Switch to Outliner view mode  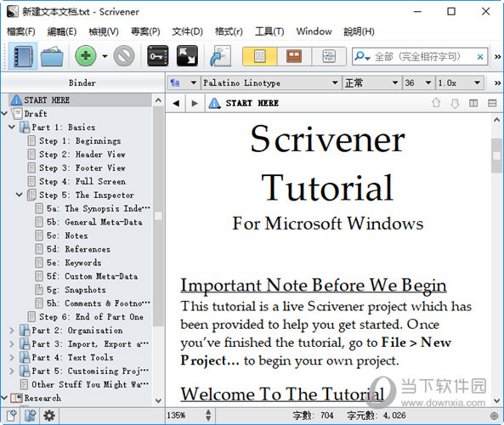[x=329, y=56]
